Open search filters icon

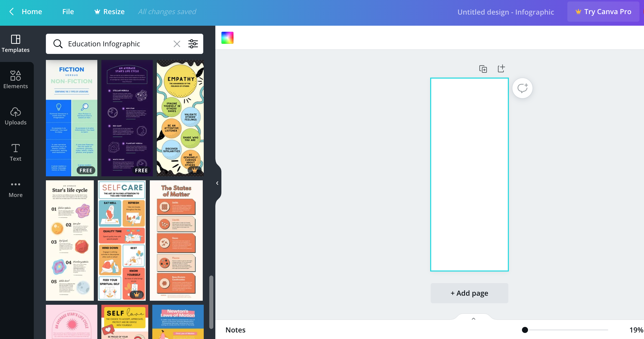point(193,44)
